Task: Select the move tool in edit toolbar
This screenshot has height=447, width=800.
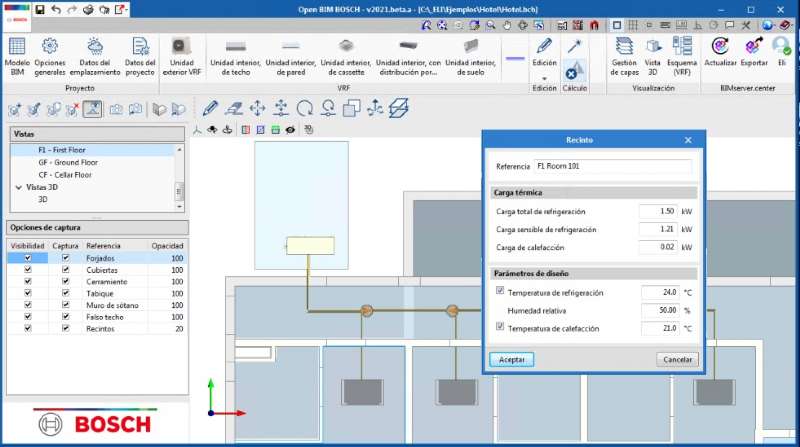Action: tap(257, 108)
